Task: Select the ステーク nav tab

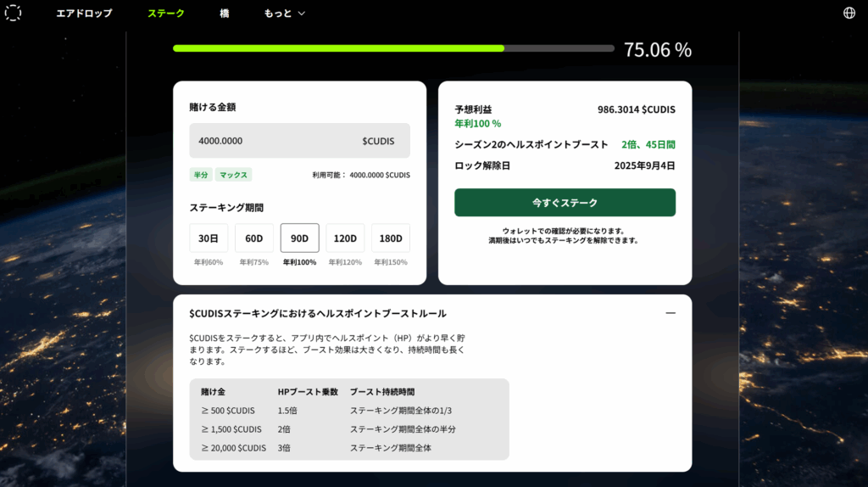Action: [166, 14]
